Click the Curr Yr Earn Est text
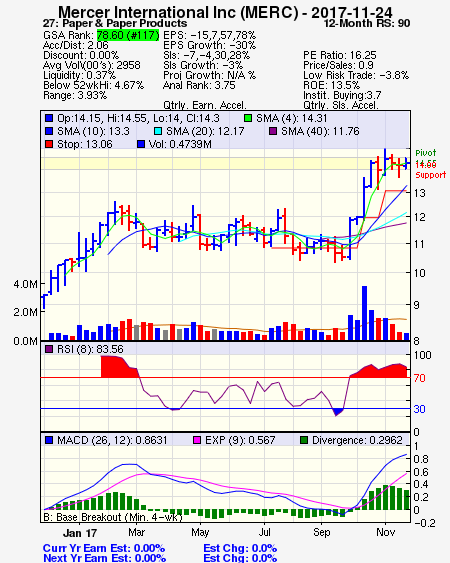 tap(104, 548)
